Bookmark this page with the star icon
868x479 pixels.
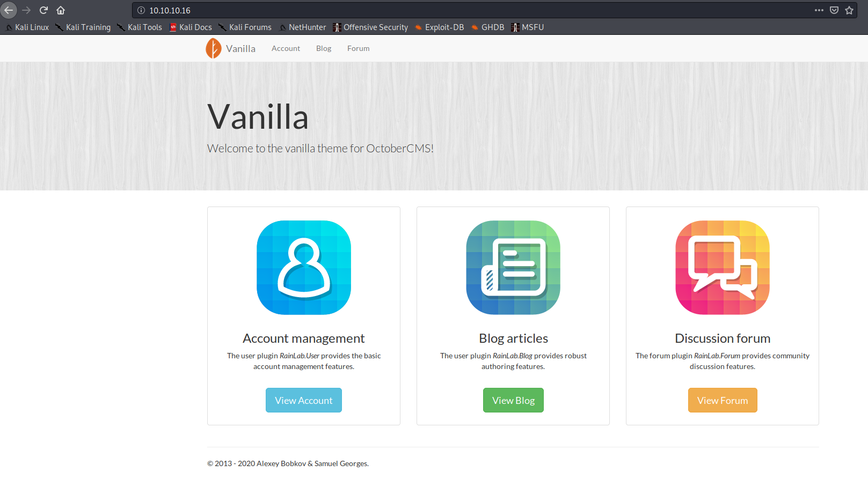(849, 10)
